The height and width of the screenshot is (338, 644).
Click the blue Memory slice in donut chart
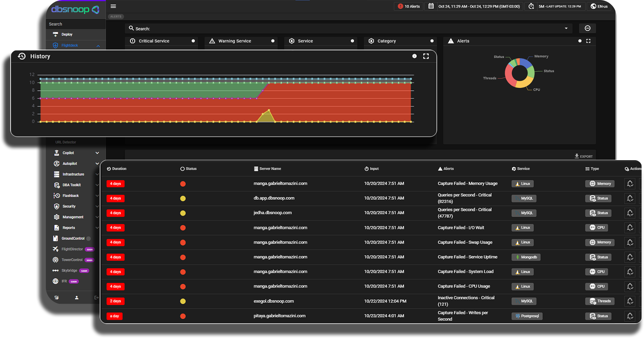(525, 63)
